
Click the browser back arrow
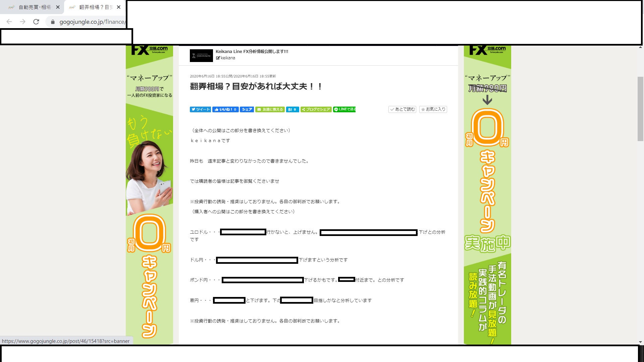click(x=9, y=22)
